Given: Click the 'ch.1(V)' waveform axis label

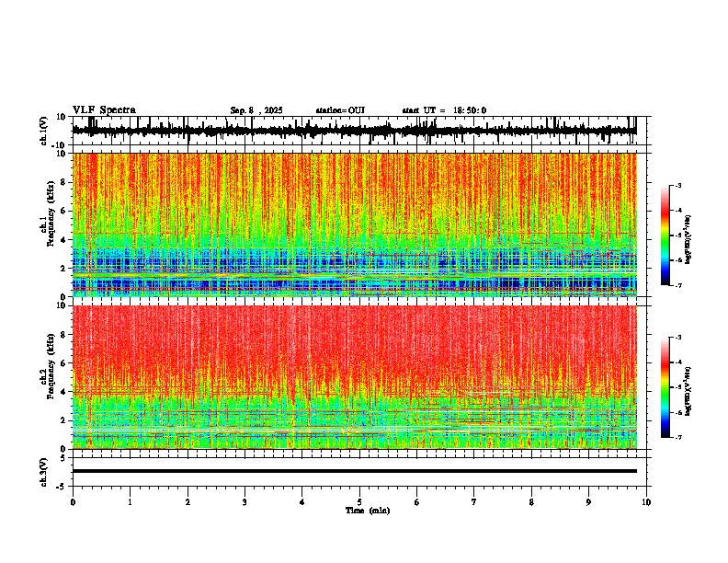Looking at the screenshot, I should pyautogui.click(x=44, y=131).
